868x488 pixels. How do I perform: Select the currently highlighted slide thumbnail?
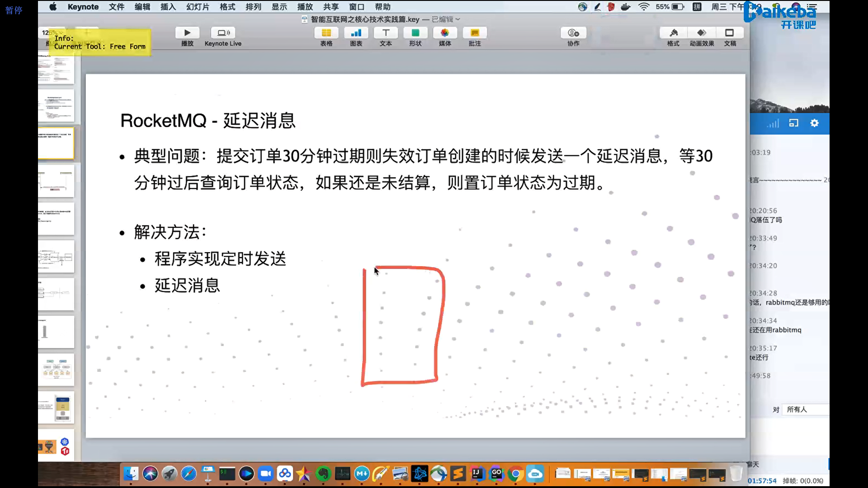tap(56, 143)
